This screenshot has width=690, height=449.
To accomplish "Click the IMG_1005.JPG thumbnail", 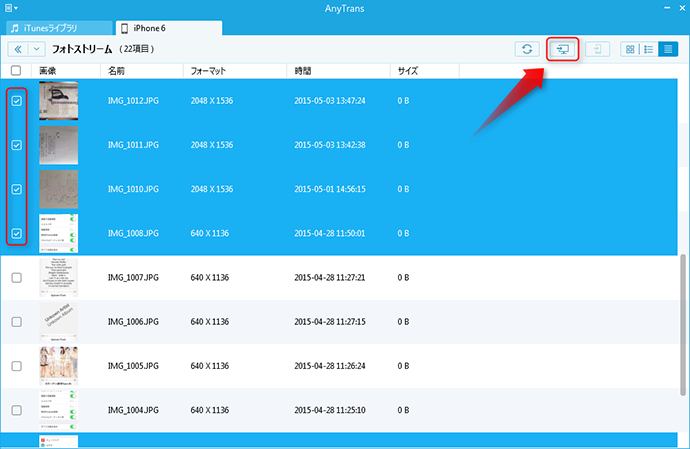I will 59,366.
